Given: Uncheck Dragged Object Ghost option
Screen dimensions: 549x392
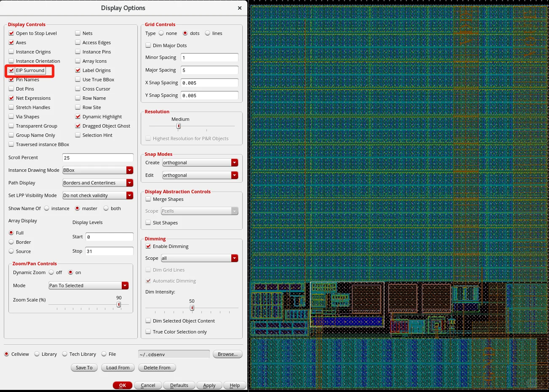Looking at the screenshot, I should click(78, 126).
